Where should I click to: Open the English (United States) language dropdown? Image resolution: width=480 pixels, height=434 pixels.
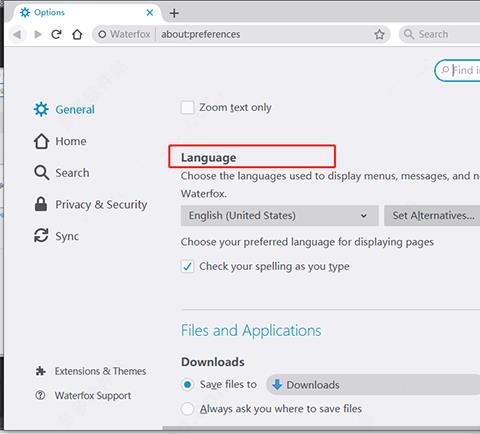coord(279,216)
